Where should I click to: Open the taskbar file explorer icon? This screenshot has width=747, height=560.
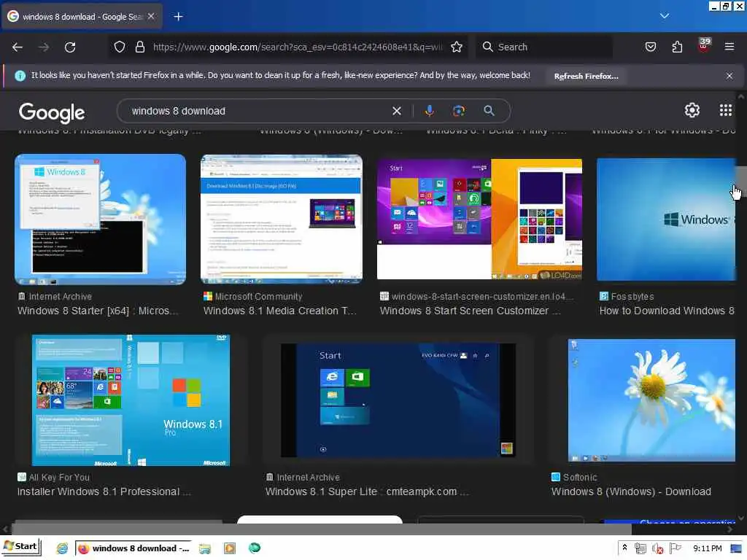click(204, 548)
